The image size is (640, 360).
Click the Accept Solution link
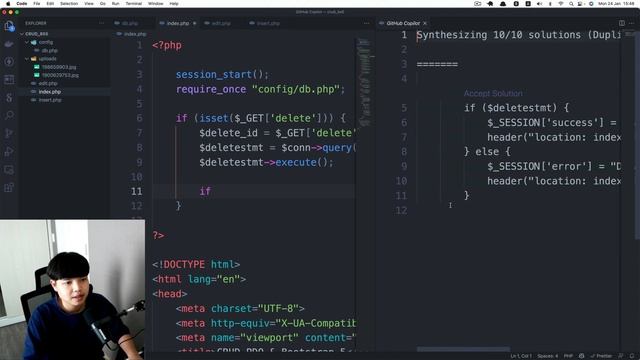click(493, 93)
